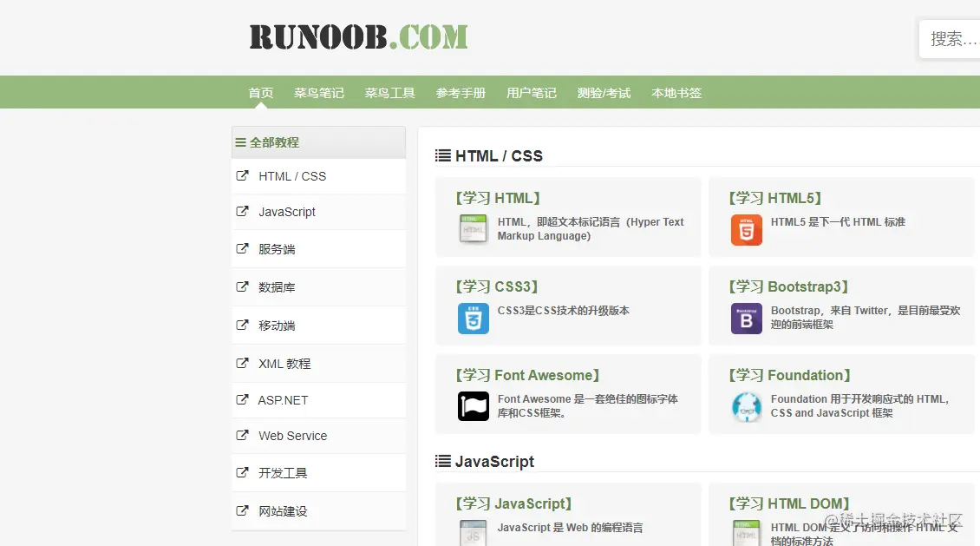Open the 菜鸟工具 nav item
Image resolution: width=980 pixels, height=546 pixels.
[390, 93]
